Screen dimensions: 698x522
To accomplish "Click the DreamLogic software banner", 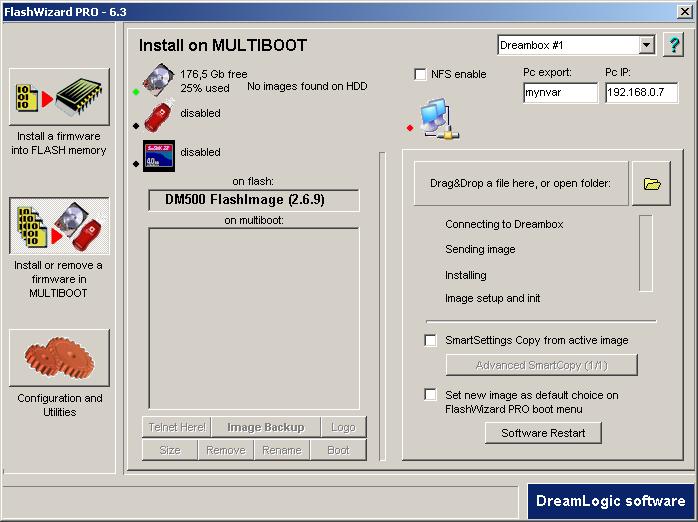I will [610, 501].
